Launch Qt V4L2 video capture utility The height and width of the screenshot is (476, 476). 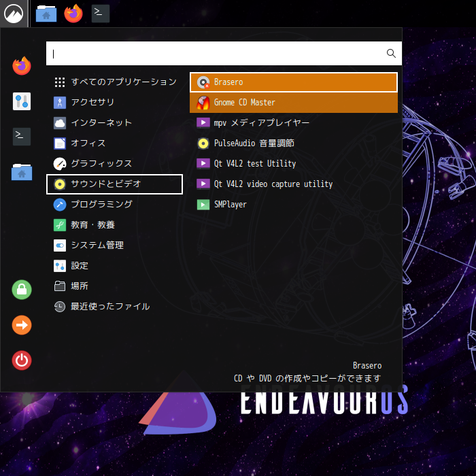(x=294, y=184)
